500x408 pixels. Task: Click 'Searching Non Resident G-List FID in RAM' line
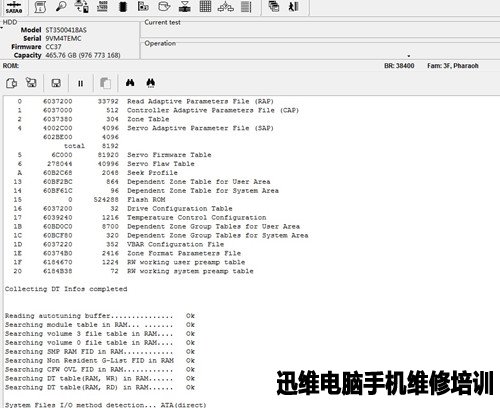(100, 361)
